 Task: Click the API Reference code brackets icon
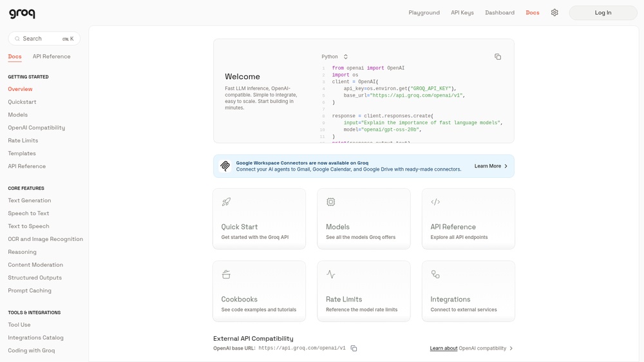click(435, 202)
